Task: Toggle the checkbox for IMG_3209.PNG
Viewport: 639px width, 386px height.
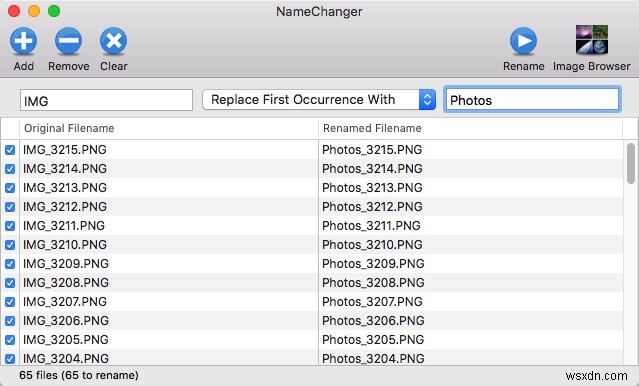Action: point(10,264)
